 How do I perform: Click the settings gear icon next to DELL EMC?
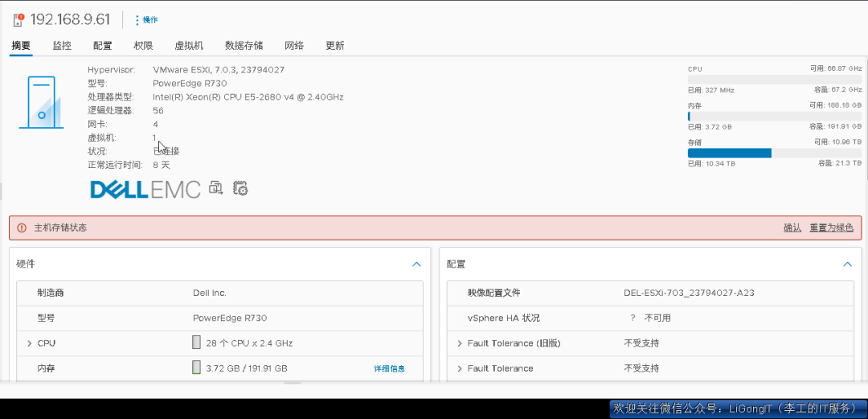pyautogui.click(x=240, y=188)
